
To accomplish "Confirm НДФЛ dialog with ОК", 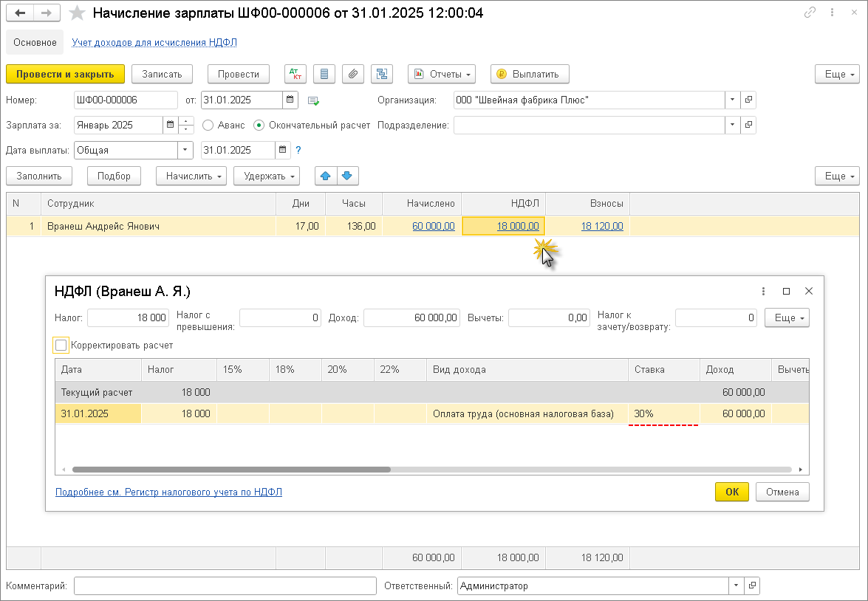I will tap(732, 492).
